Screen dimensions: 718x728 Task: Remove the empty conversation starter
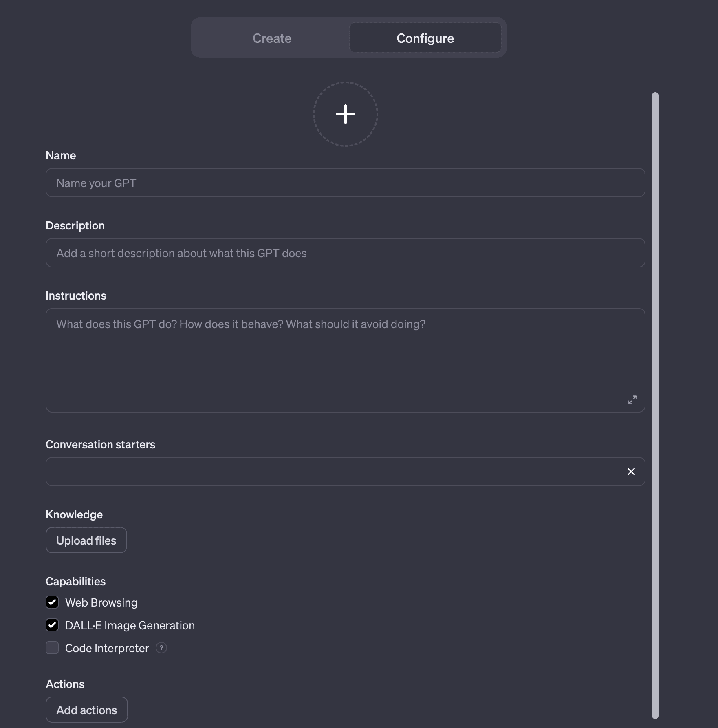[x=631, y=472]
